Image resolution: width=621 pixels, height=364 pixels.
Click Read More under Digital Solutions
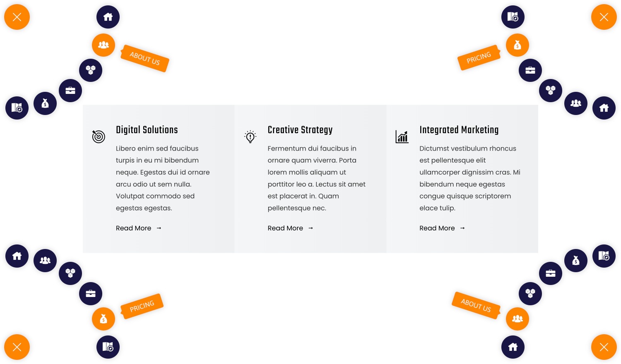pos(133,228)
